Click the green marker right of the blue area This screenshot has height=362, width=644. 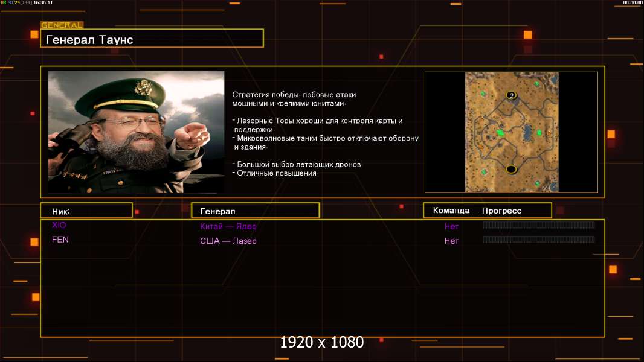pyautogui.click(x=539, y=133)
